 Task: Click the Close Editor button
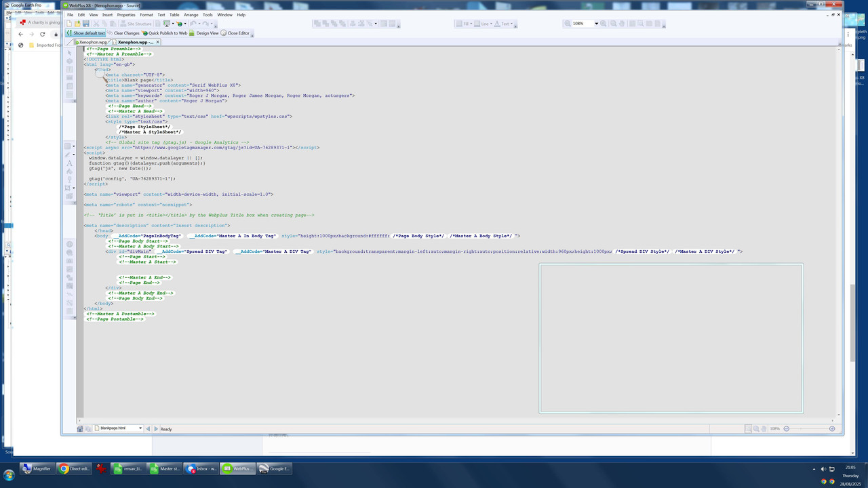click(x=235, y=33)
